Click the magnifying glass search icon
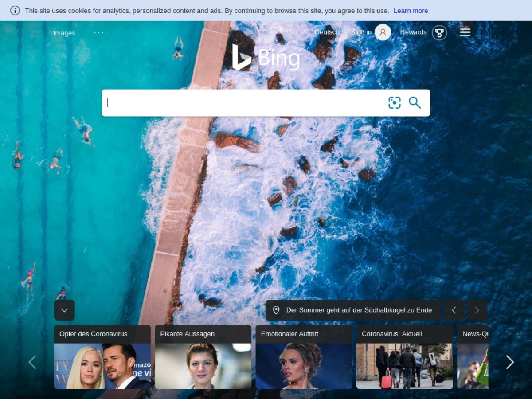Image resolution: width=532 pixels, height=399 pixels. pos(415,103)
